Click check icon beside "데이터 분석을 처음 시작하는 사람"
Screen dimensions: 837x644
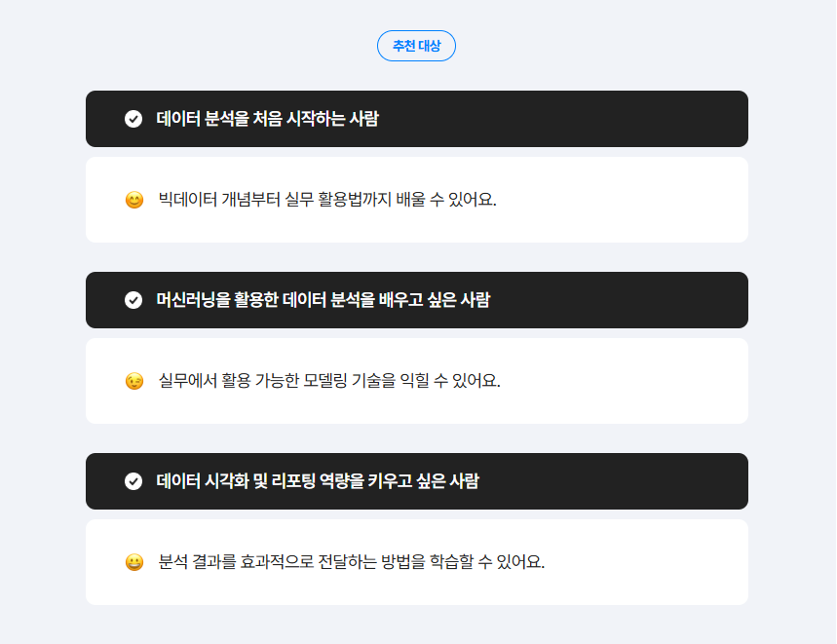133,119
